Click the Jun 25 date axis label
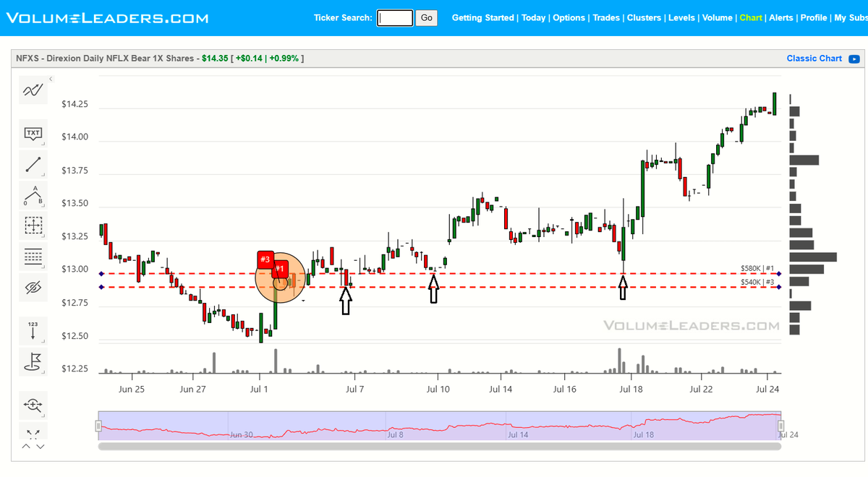This screenshot has height=477, width=868. pyautogui.click(x=132, y=389)
